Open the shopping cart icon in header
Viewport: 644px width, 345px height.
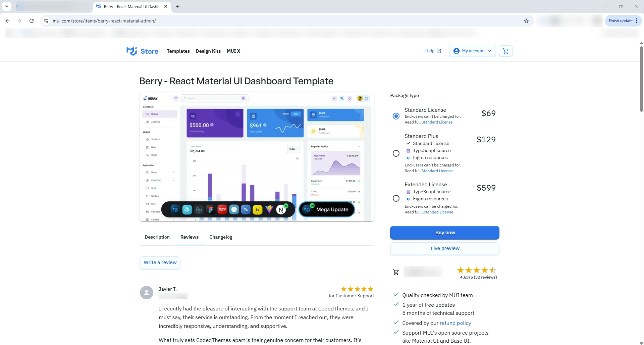505,51
